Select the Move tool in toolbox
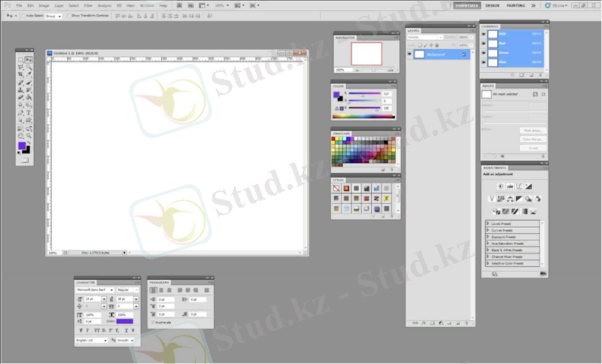This screenshot has height=364, width=602. pyautogui.click(x=29, y=59)
